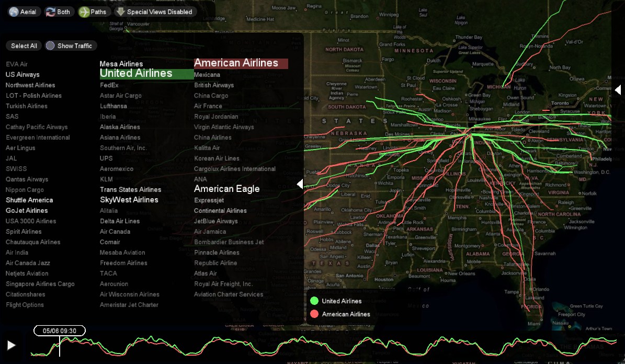Deselect United Airlines in the list

point(146,74)
